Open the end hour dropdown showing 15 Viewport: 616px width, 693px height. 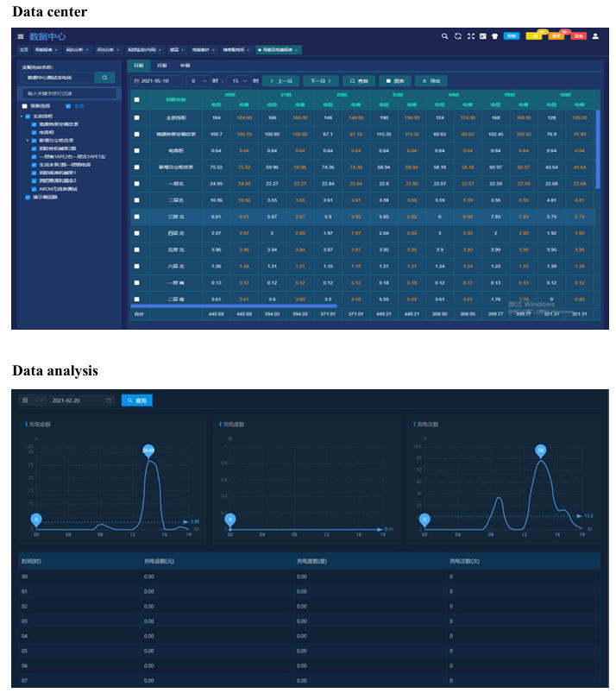(x=240, y=81)
